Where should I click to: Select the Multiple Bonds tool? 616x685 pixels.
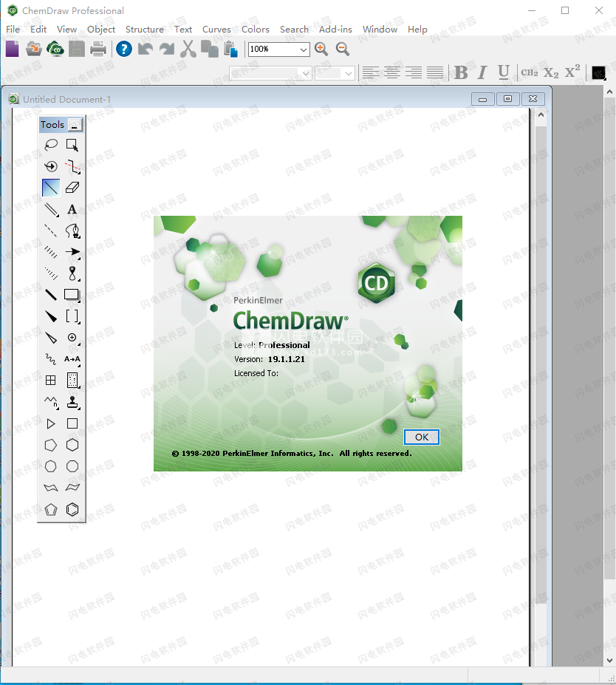pyautogui.click(x=51, y=209)
